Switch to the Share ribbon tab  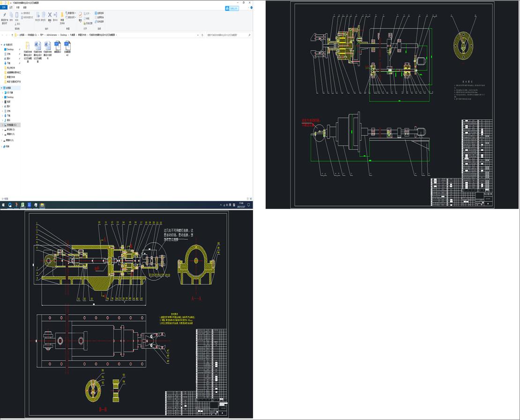pos(18,7)
